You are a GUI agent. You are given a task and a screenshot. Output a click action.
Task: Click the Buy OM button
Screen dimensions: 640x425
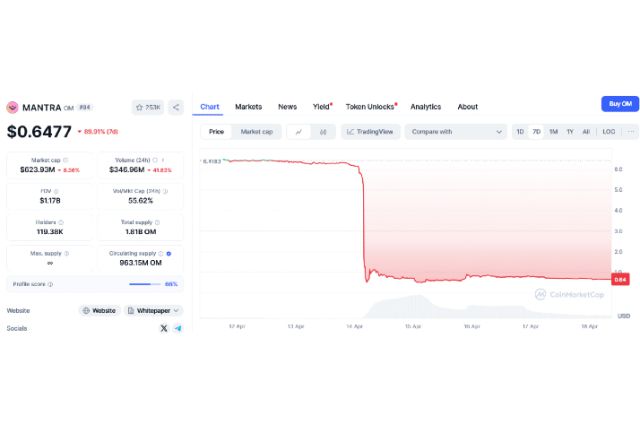pyautogui.click(x=618, y=104)
